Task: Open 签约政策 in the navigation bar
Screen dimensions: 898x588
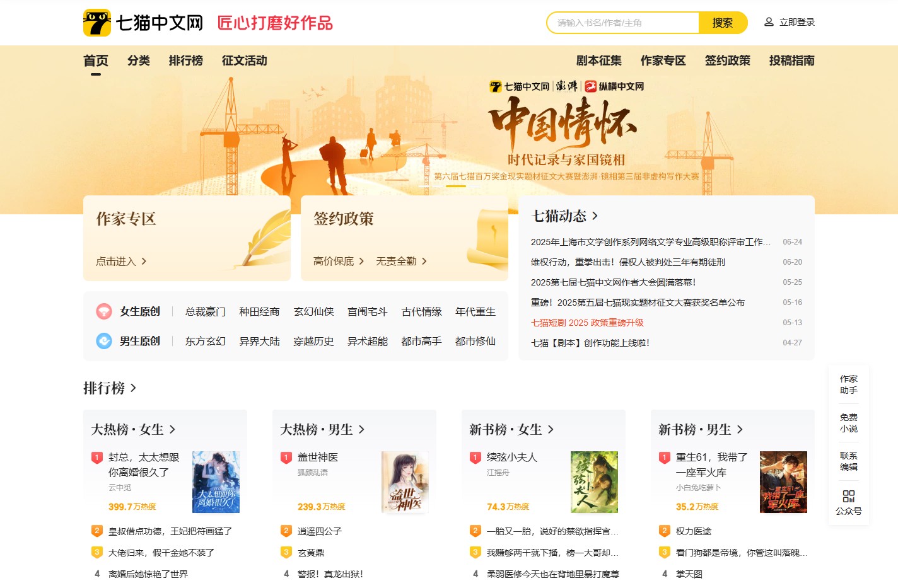Action: 728,61
